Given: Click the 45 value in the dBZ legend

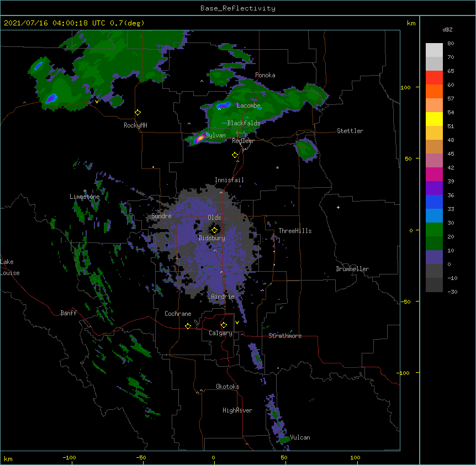Looking at the screenshot, I should (x=451, y=154).
